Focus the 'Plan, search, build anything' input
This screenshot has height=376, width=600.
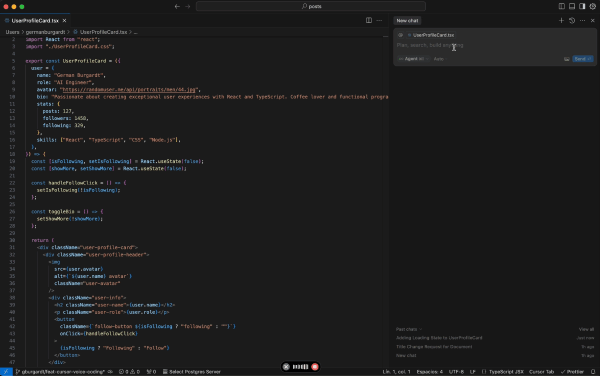pos(494,45)
